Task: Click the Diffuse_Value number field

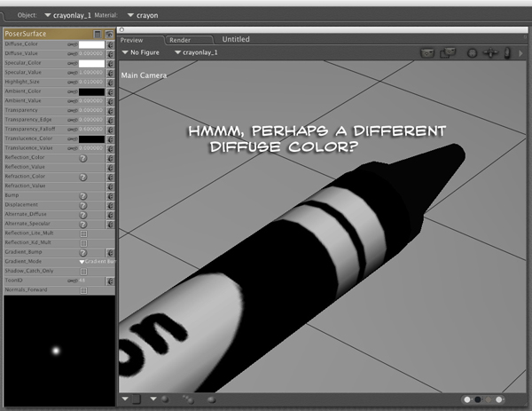Action: click(x=91, y=53)
